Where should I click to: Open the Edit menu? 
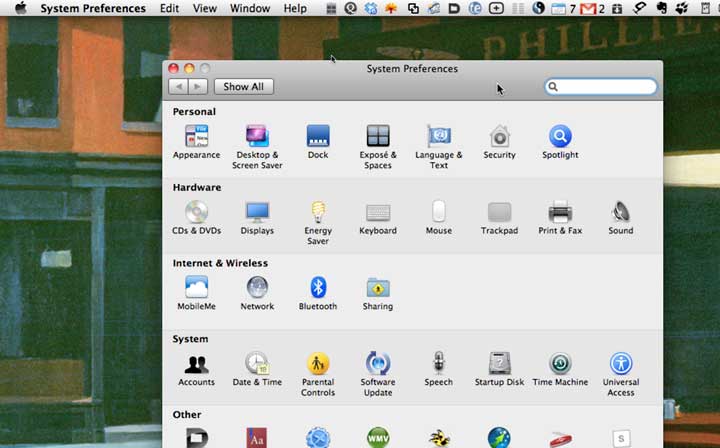coord(169,8)
